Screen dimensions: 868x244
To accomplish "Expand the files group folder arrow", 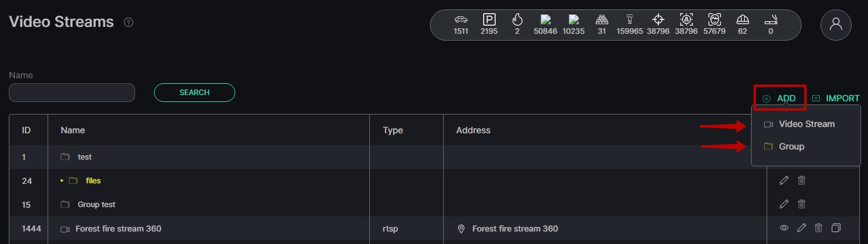I will point(62,181).
